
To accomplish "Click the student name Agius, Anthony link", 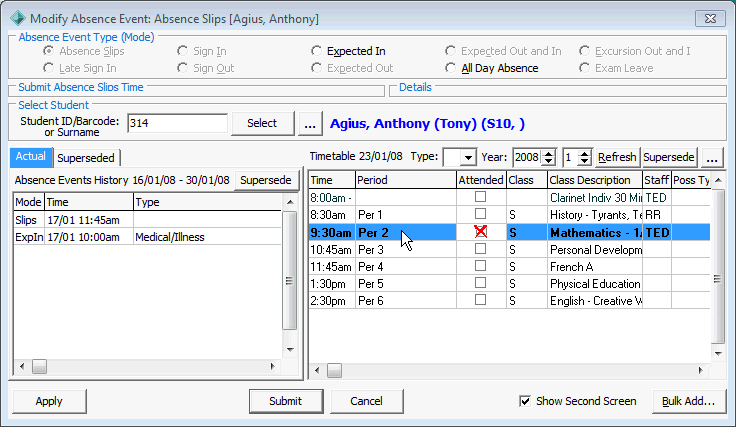I will (427, 123).
